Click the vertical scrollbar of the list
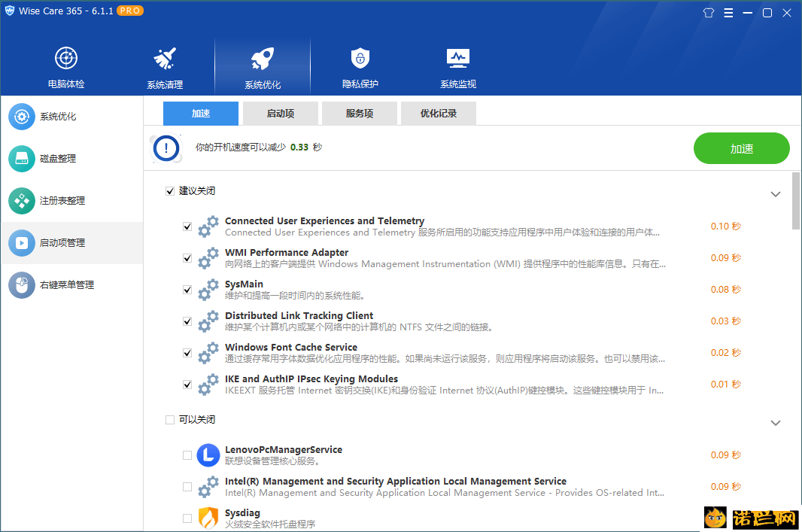The image size is (802, 532). 796,201
